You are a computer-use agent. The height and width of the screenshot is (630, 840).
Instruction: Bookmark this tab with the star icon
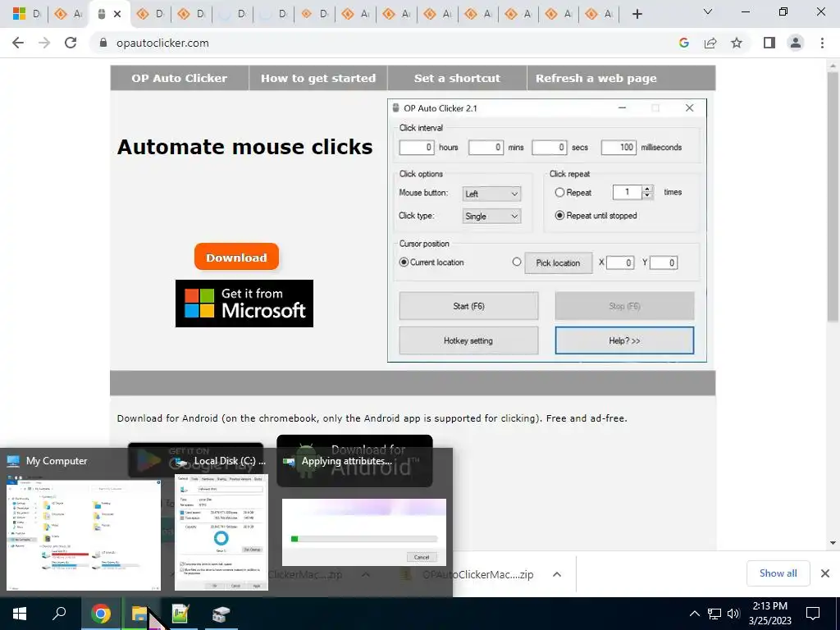coord(737,43)
